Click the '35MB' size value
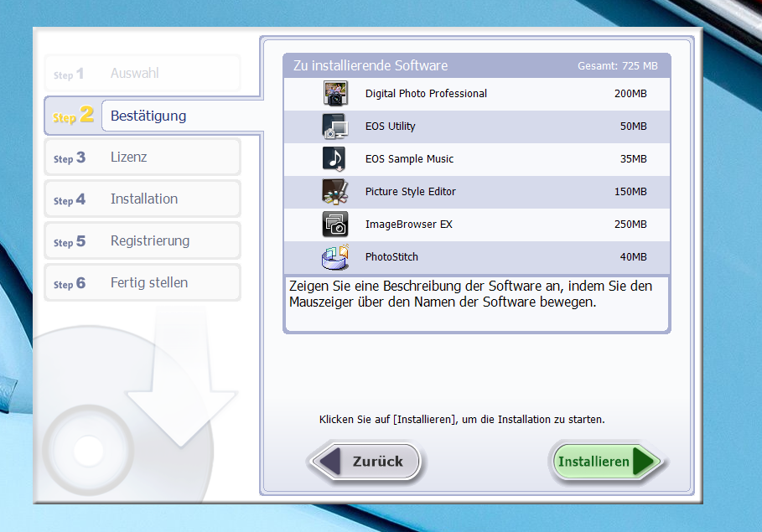Image resolution: width=762 pixels, height=532 pixels. (633, 159)
